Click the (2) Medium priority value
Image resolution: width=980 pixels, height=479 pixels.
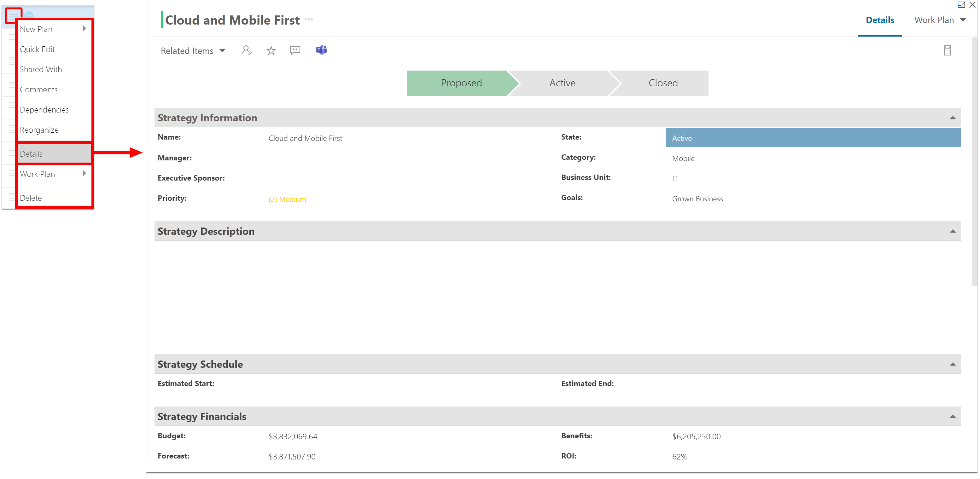coord(287,199)
